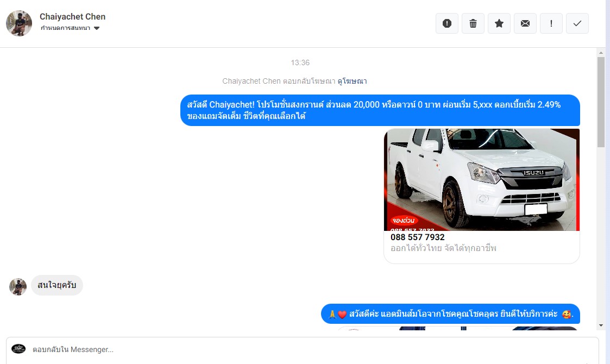The width and height of the screenshot is (610, 364).
Task: Flag conversation with exclamation mark icon
Action: tap(551, 23)
